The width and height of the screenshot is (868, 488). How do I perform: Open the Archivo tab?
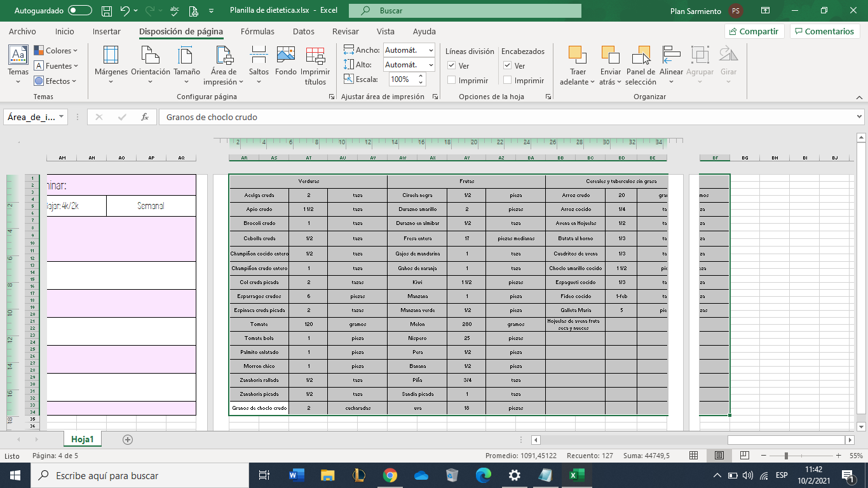click(22, 31)
